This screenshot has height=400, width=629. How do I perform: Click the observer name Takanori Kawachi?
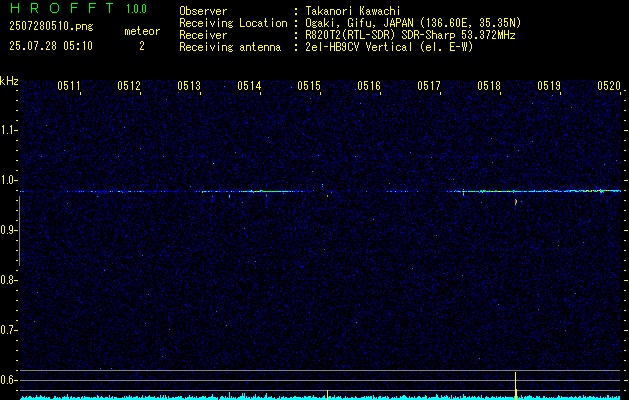pyautogui.click(x=353, y=11)
